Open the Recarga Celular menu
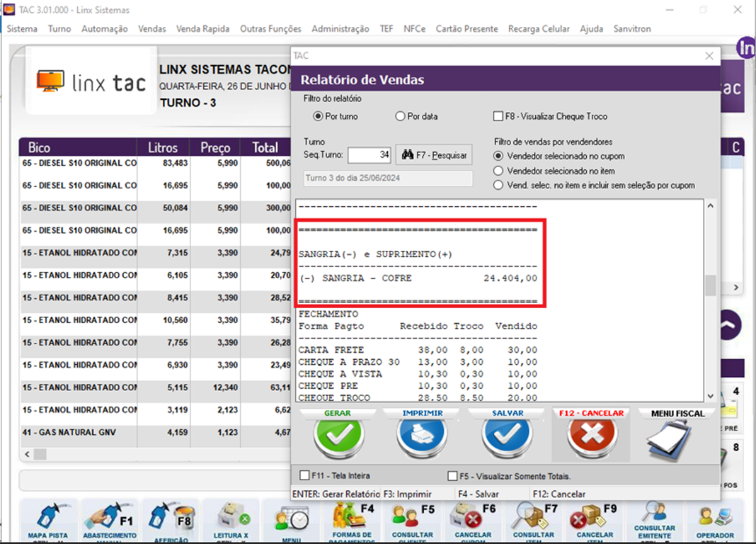Screen dimensions: 756x544 [x=539, y=29]
